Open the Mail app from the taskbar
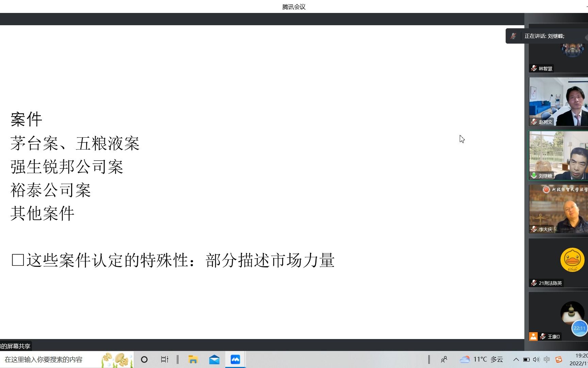Viewport: 588px width, 368px height. click(x=214, y=359)
